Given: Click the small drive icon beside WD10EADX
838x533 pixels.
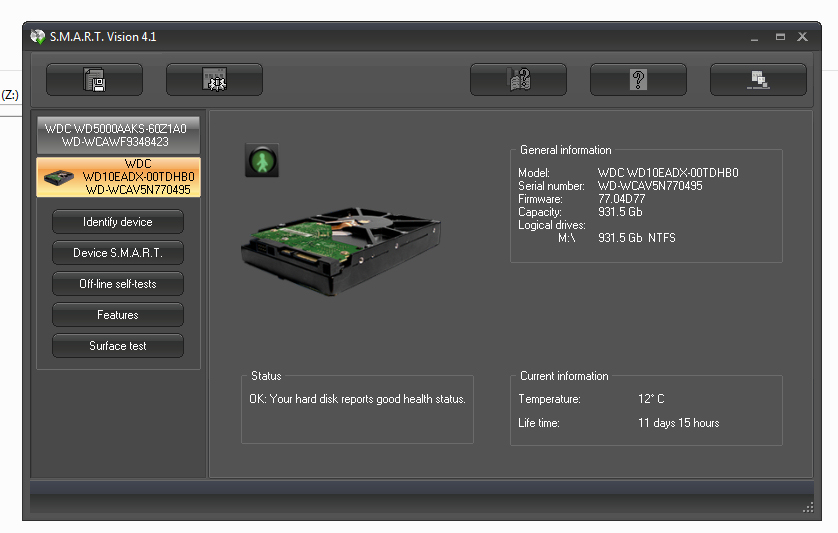Looking at the screenshot, I should click(x=59, y=177).
